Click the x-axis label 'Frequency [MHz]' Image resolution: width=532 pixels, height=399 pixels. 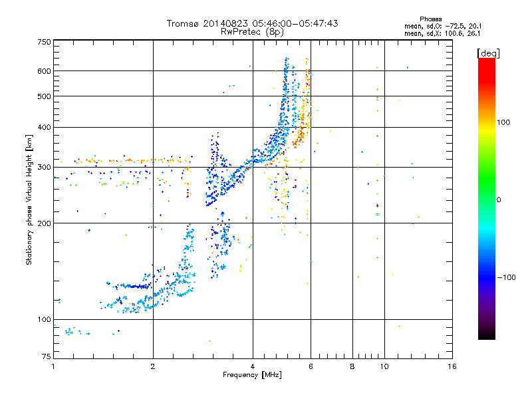pyautogui.click(x=252, y=375)
